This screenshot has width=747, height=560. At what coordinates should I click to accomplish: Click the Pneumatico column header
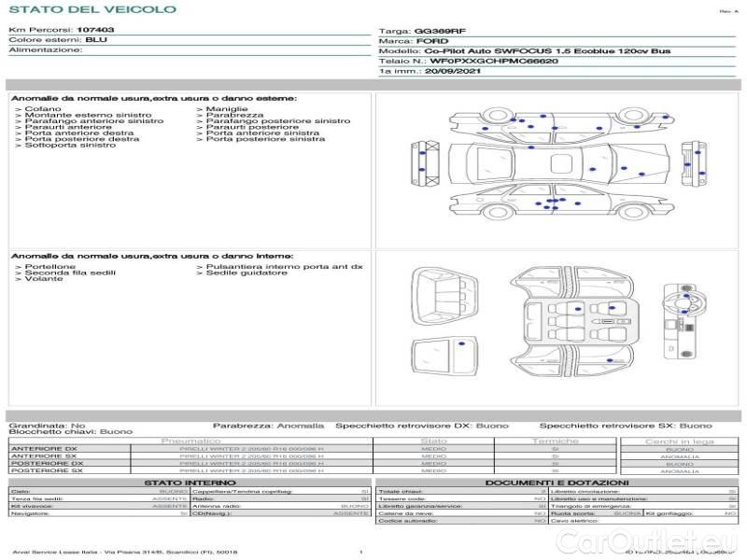[191, 441]
